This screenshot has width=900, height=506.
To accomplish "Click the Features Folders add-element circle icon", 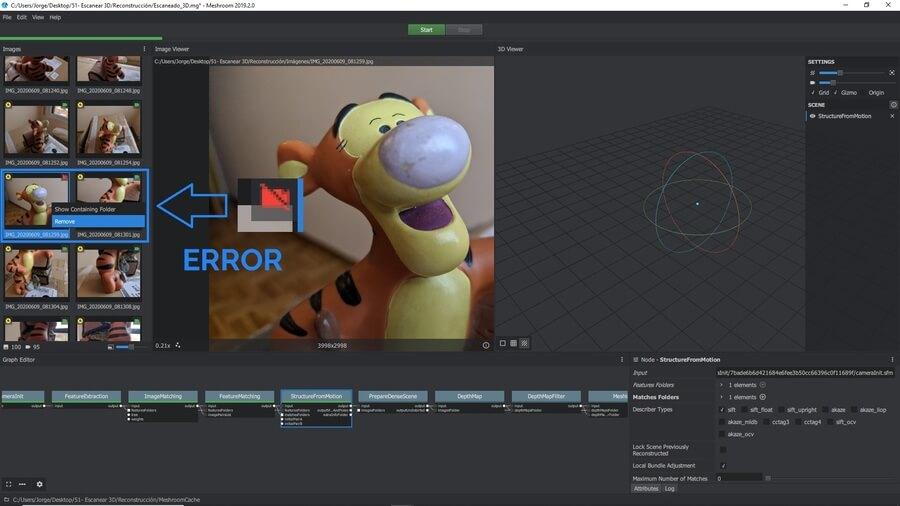I will (x=763, y=385).
